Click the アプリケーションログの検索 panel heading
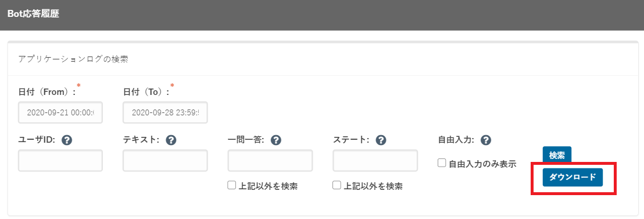Screen dimensions: 644x219 click(x=73, y=59)
